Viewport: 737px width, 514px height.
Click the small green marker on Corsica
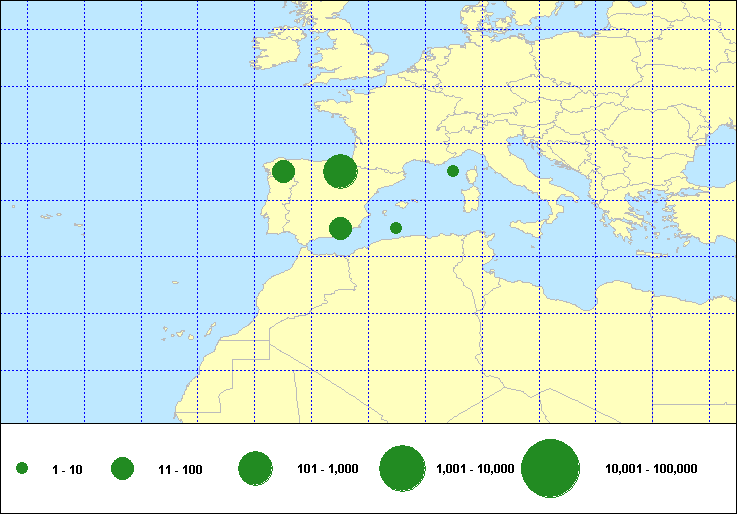[x=453, y=171]
